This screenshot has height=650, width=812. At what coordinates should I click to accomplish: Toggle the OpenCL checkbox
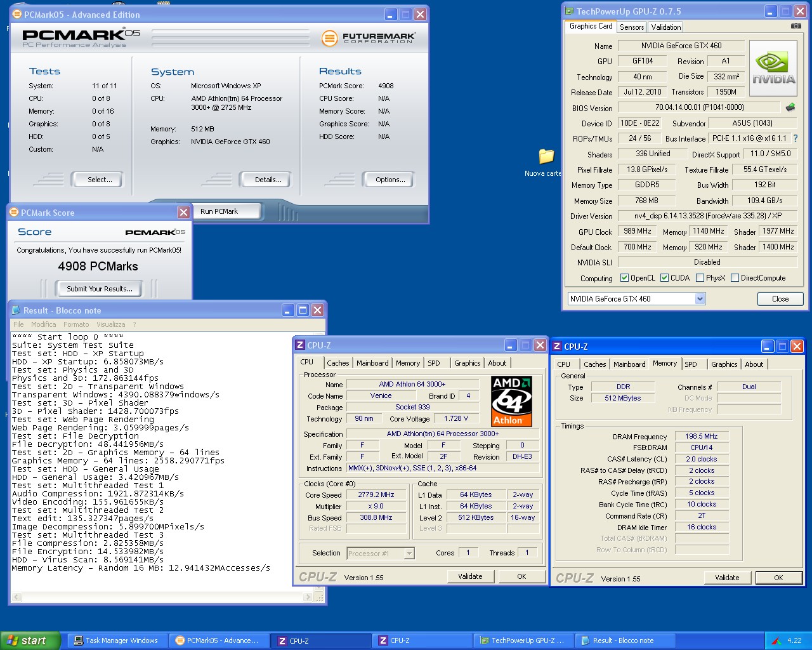click(624, 278)
